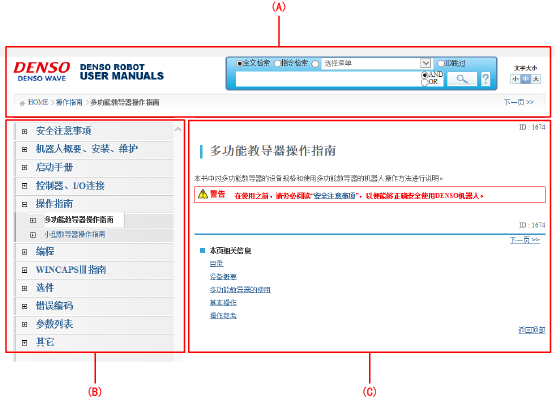Click the 多功能教导器操作指南 page heading
The image size is (556, 398).
point(273,151)
